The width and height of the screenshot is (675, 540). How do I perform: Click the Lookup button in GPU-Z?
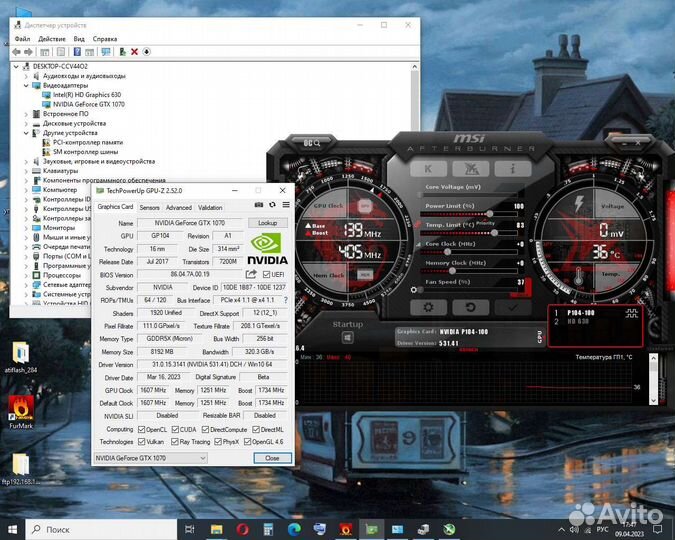pyautogui.click(x=267, y=223)
